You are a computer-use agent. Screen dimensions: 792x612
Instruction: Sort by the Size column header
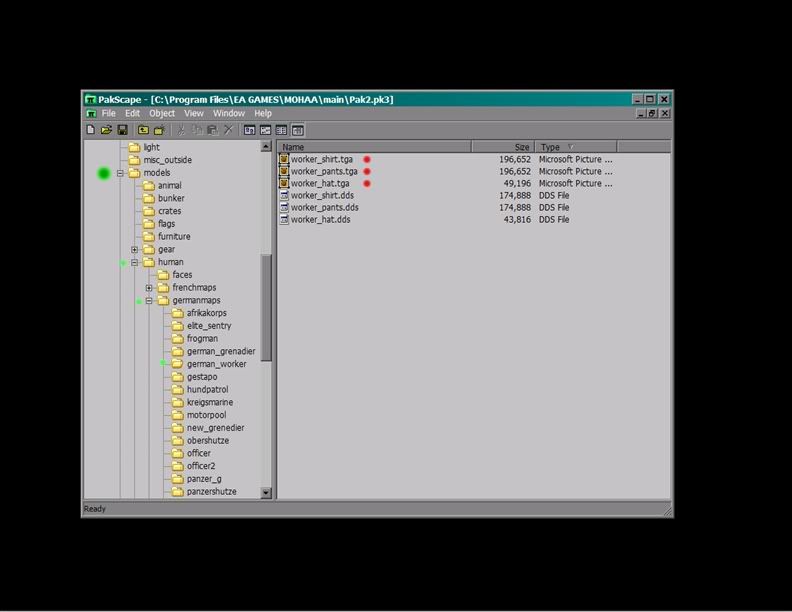click(x=503, y=147)
